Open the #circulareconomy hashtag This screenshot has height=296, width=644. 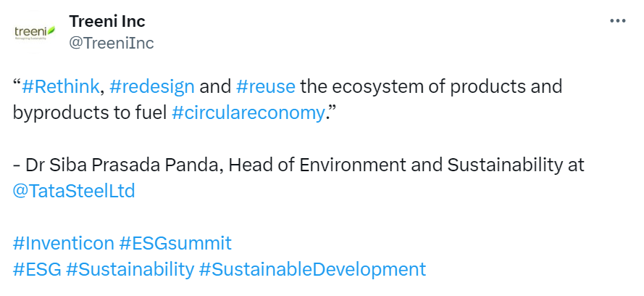pyautogui.click(x=248, y=113)
